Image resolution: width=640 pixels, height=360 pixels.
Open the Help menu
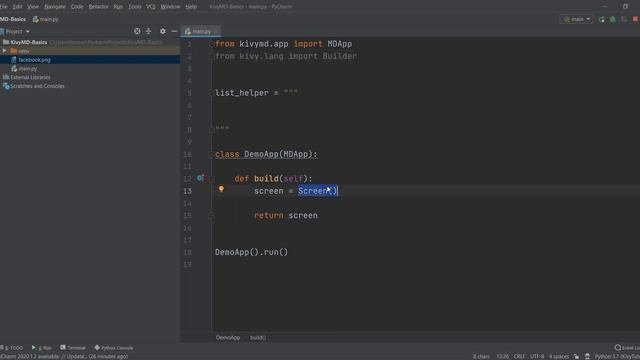pos(191,7)
